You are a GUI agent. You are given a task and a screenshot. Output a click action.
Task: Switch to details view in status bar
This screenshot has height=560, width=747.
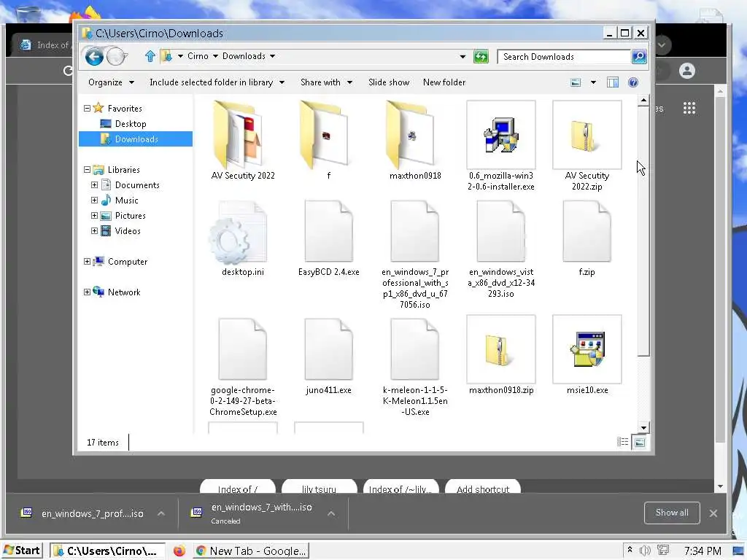click(x=622, y=443)
